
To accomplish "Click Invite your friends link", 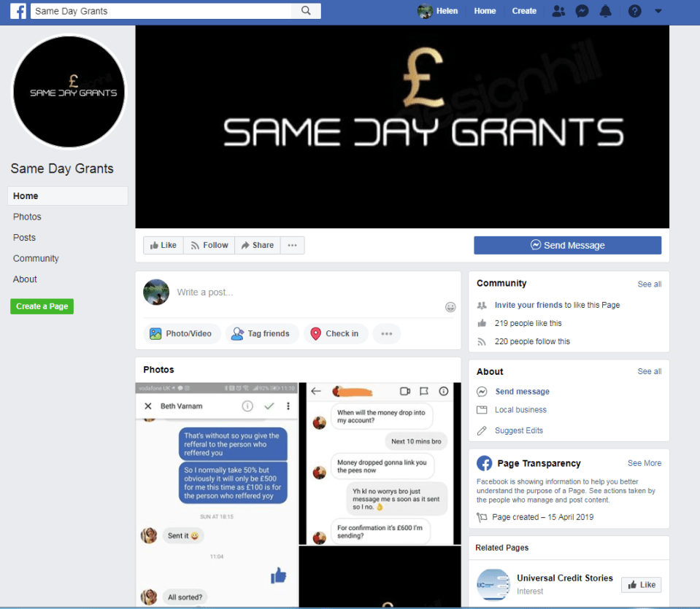I will click(x=528, y=305).
